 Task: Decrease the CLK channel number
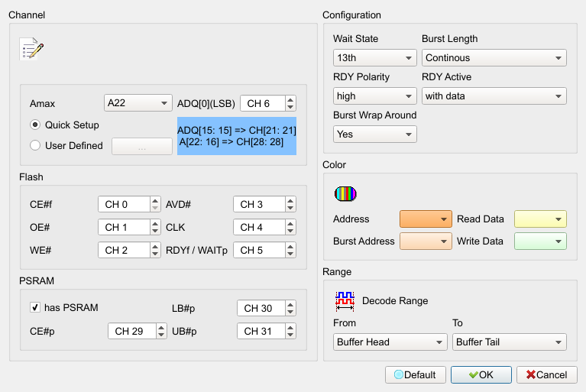pos(290,232)
